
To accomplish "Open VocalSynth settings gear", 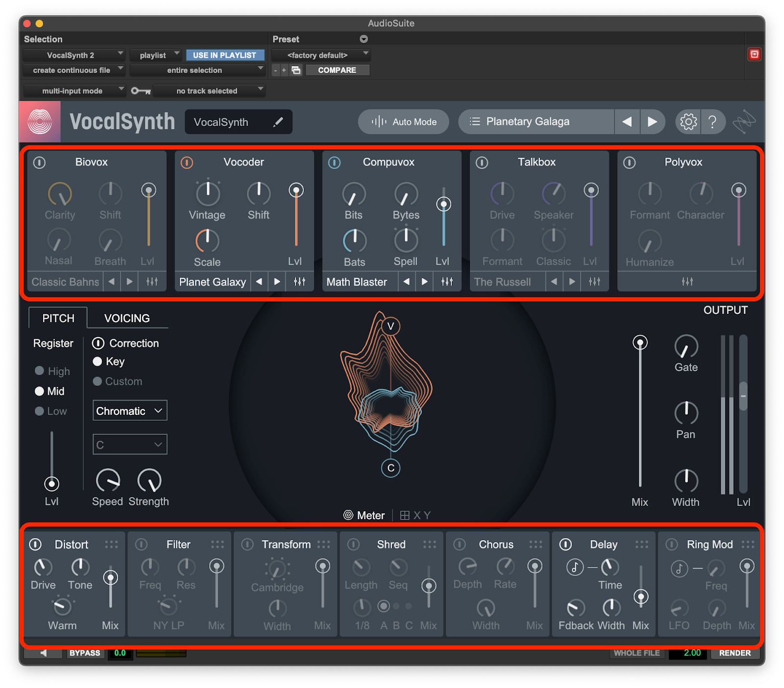I will 688,121.
